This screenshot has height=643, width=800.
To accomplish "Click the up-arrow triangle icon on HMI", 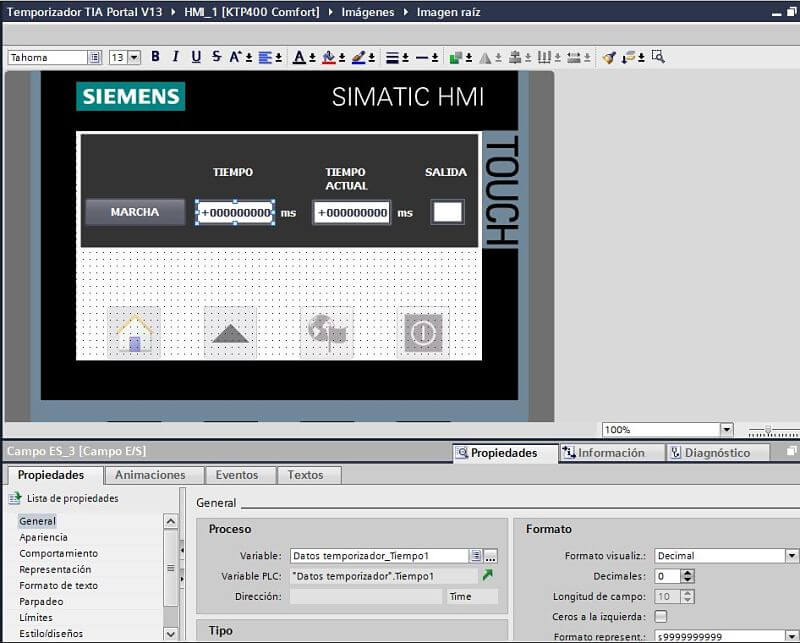I will (230, 333).
